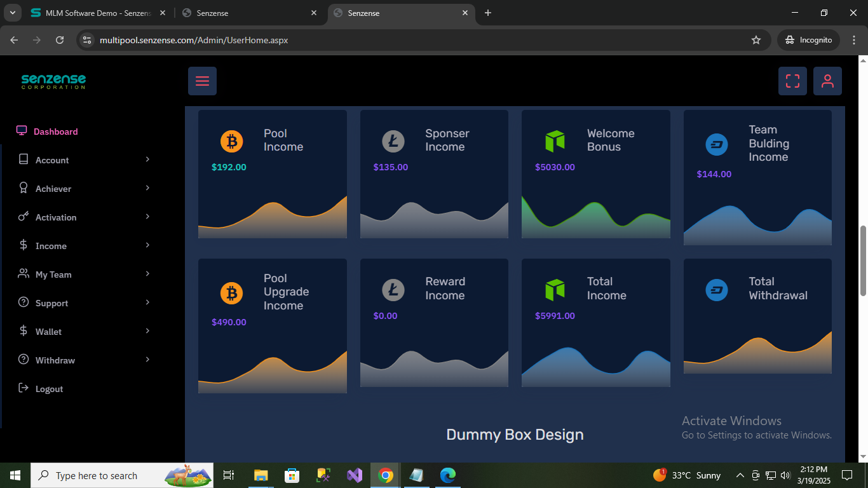This screenshot has width=868, height=488.
Task: Click the Windows taskbar search box
Action: 122,475
